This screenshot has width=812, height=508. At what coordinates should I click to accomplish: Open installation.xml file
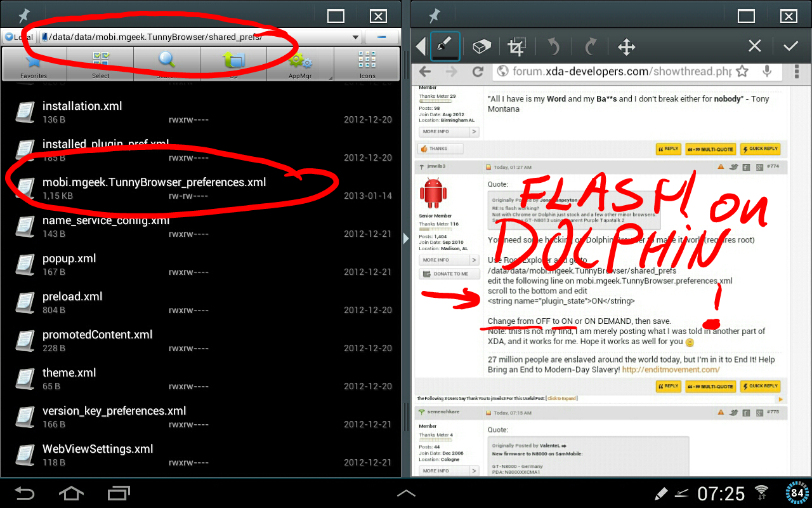point(200,112)
